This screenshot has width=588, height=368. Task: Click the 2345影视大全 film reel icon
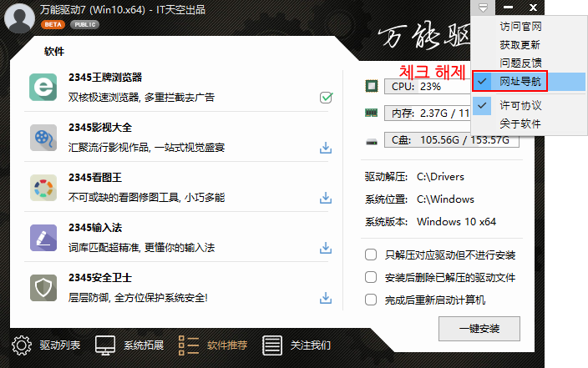click(x=43, y=138)
